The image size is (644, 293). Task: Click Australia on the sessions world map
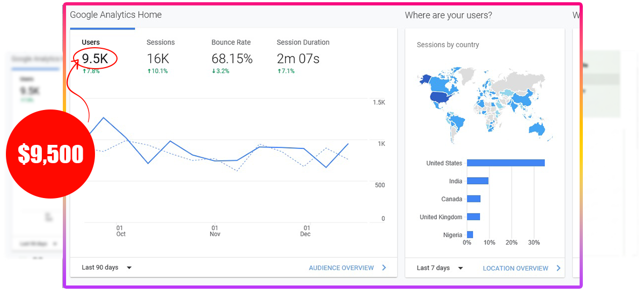tap(536, 129)
